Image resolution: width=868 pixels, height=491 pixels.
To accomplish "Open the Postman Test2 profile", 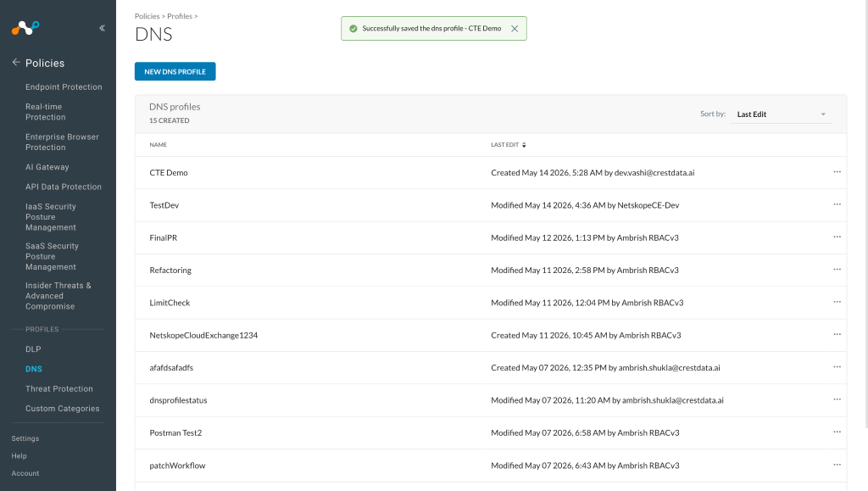I will (176, 432).
